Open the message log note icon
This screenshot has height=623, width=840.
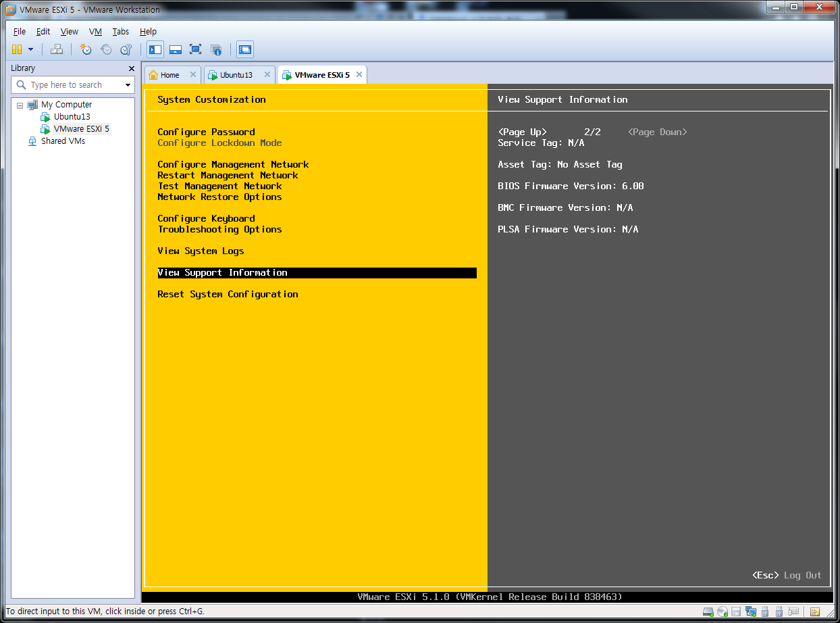click(815, 612)
